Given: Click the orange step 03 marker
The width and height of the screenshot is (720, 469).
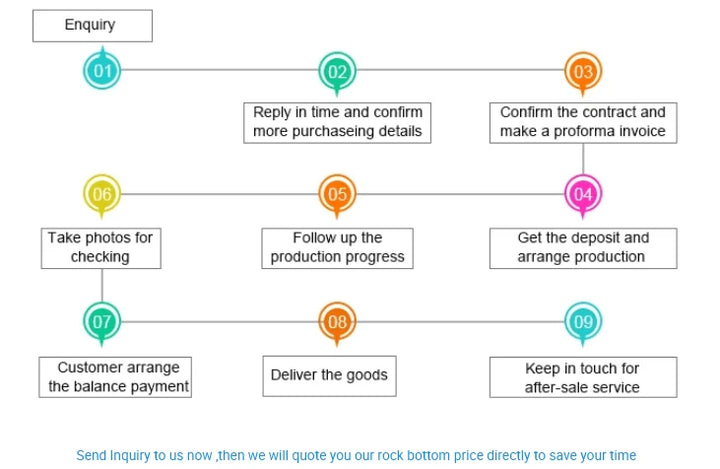Looking at the screenshot, I should pyautogui.click(x=583, y=71).
